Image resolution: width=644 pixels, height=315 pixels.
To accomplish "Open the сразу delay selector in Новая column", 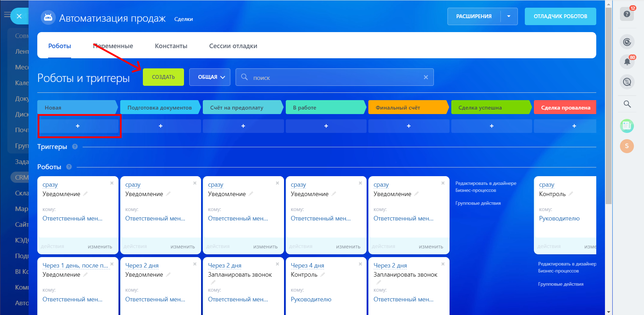I will point(50,185).
